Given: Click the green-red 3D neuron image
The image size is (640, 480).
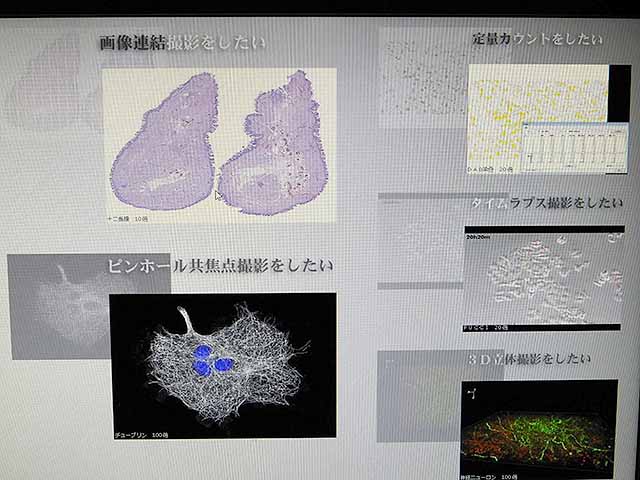Looking at the screenshot, I should pyautogui.click(x=539, y=429).
